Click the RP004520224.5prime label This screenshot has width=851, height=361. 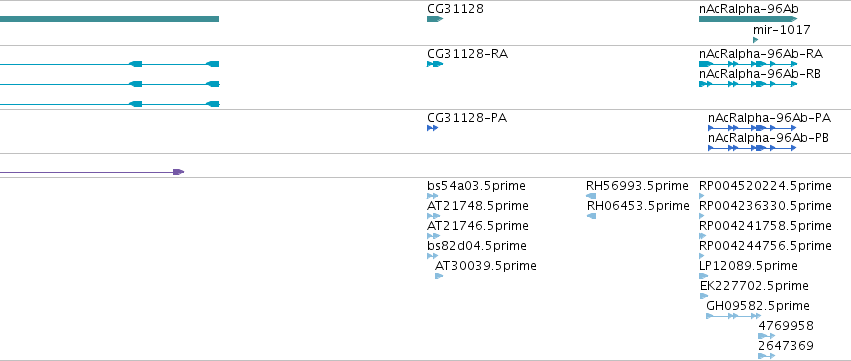(765, 186)
